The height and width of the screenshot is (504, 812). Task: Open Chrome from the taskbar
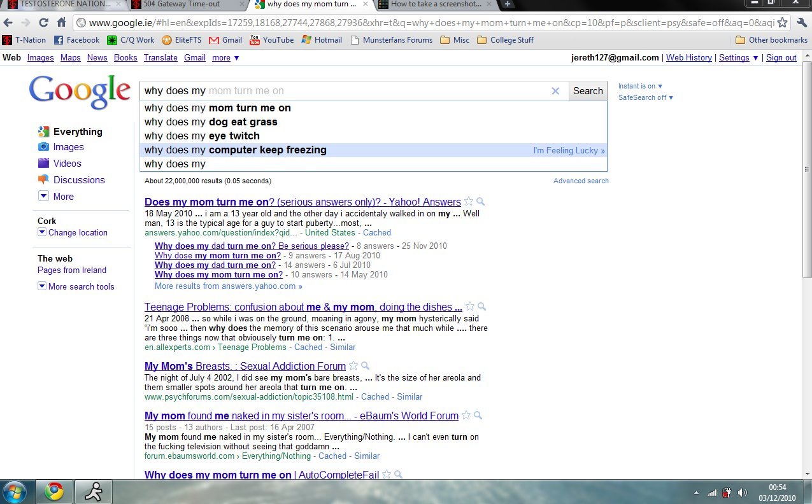(x=53, y=491)
